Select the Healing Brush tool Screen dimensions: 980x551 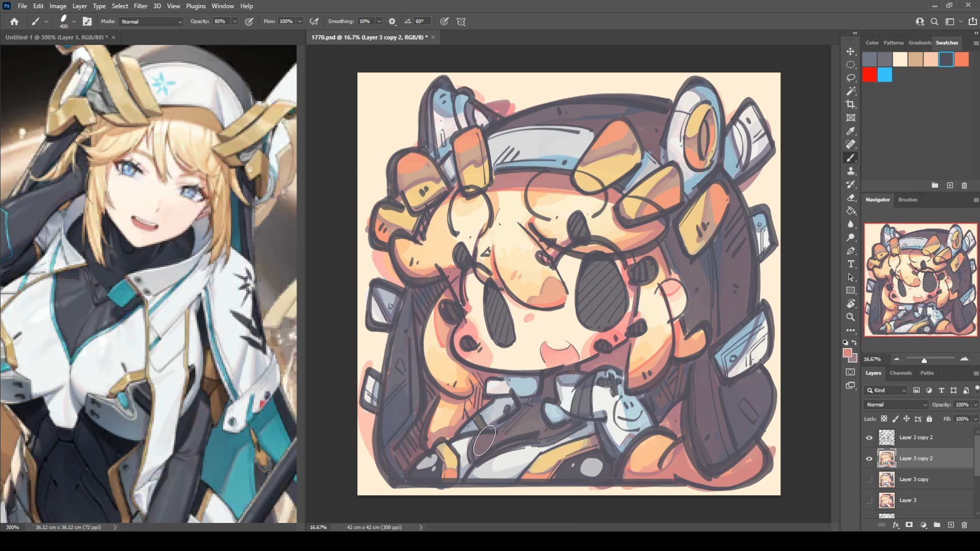tap(850, 144)
